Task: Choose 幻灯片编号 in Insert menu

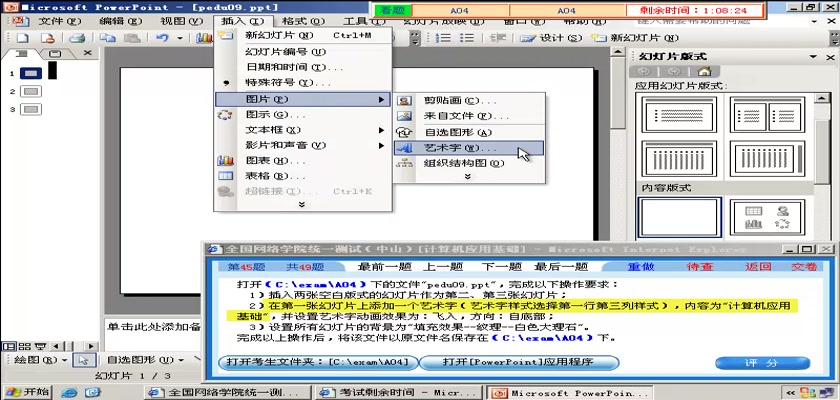Action: coord(303,52)
